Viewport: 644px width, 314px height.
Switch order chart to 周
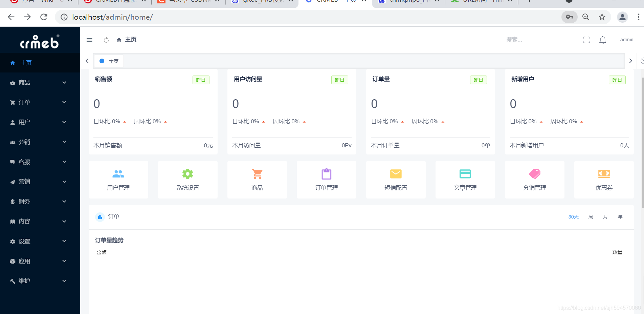tap(591, 217)
